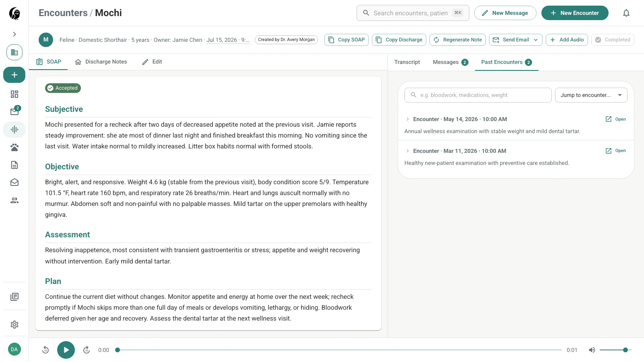
Task: Rewind audio ten seconds
Action: coord(45,350)
